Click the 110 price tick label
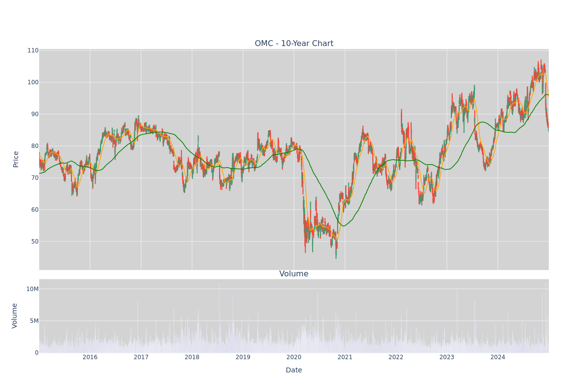Image resolution: width=588 pixels, height=392 pixels. tap(33, 50)
